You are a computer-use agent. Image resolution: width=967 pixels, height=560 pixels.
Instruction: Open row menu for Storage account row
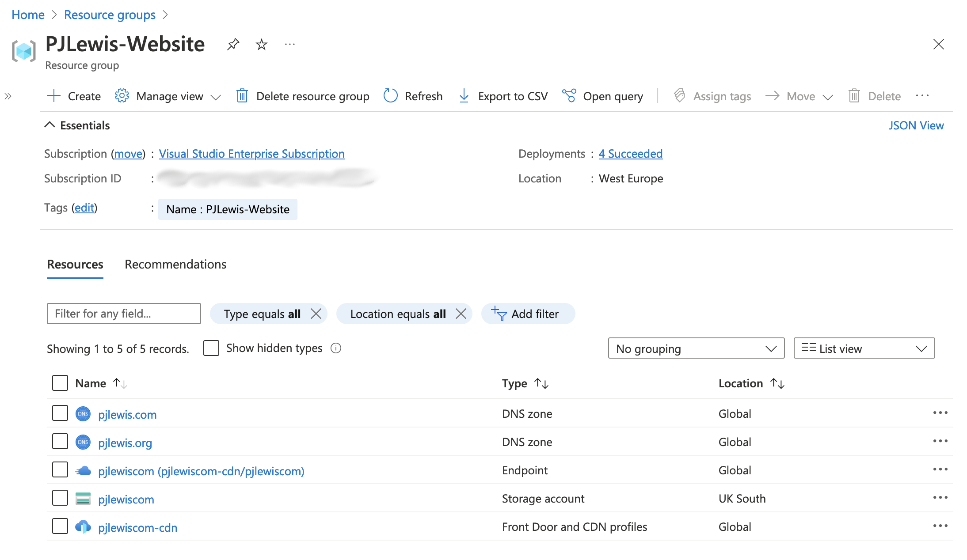tap(940, 498)
